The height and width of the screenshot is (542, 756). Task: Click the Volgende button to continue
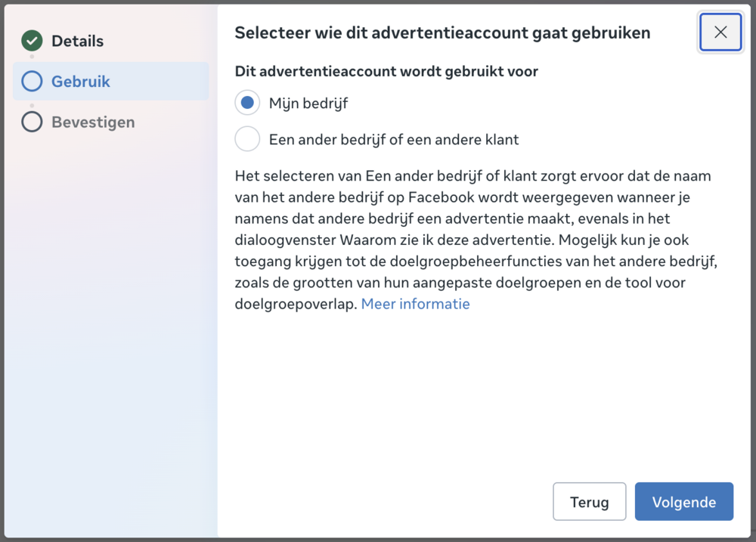[683, 501]
